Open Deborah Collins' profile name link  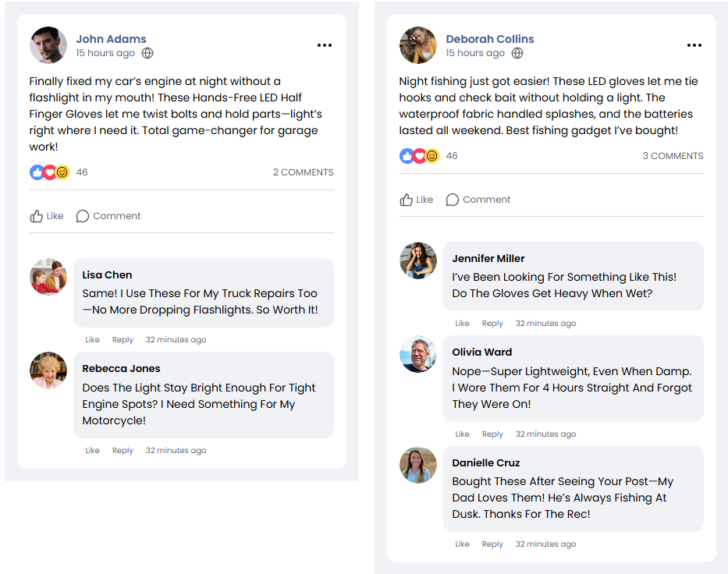pyautogui.click(x=490, y=39)
